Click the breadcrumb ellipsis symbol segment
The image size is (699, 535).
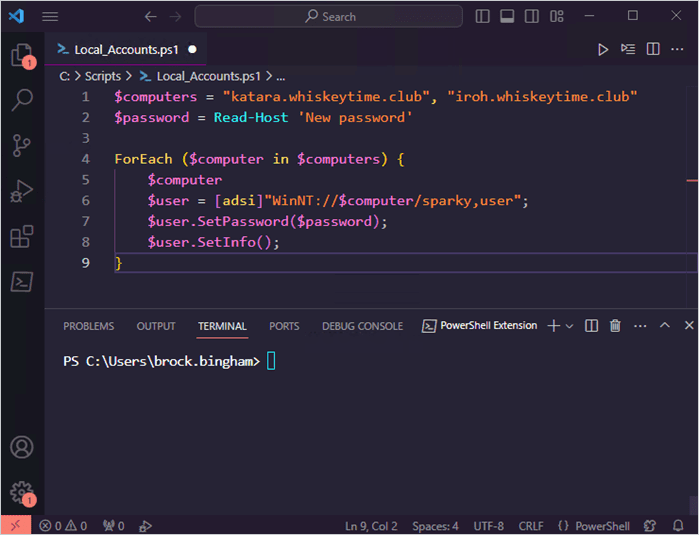tap(280, 77)
